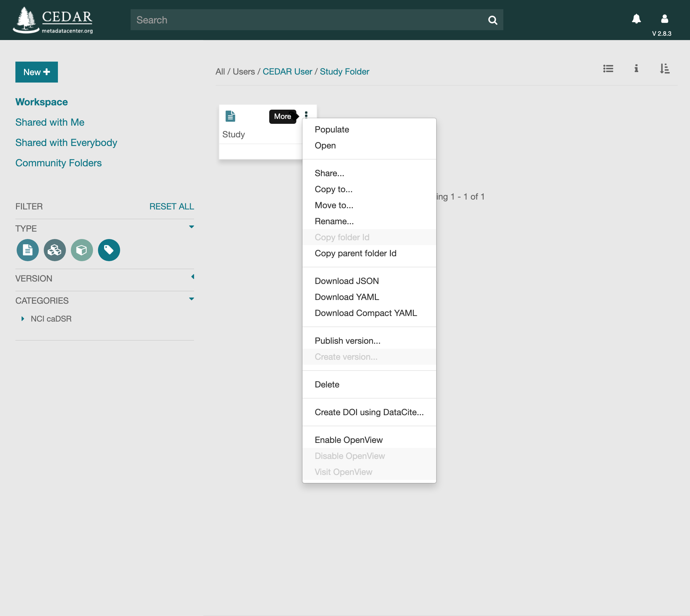Collapse the CATEGORIES filter section
The image size is (690, 616).
point(191,299)
